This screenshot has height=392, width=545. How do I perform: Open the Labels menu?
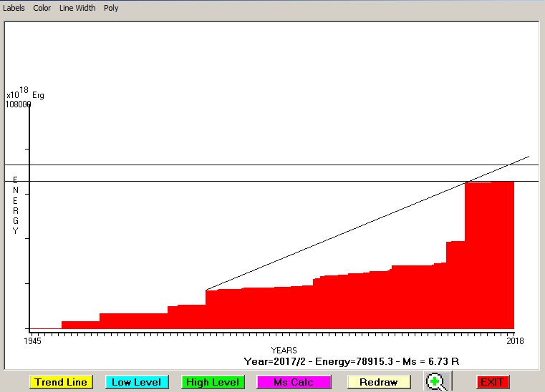(x=14, y=8)
